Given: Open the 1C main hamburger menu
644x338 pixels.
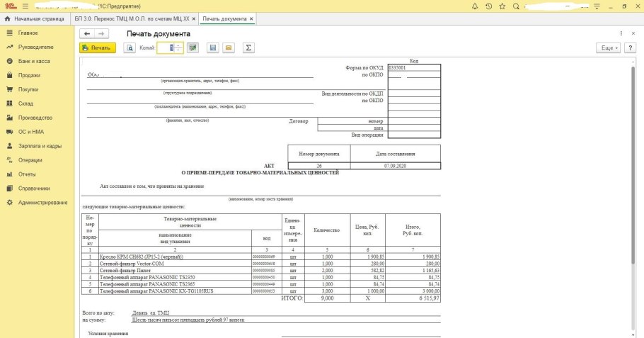Looking at the screenshot, I should coord(24,6).
